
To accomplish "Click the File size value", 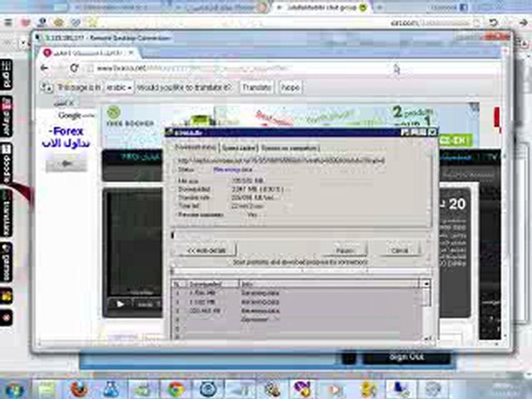I will (x=248, y=181).
